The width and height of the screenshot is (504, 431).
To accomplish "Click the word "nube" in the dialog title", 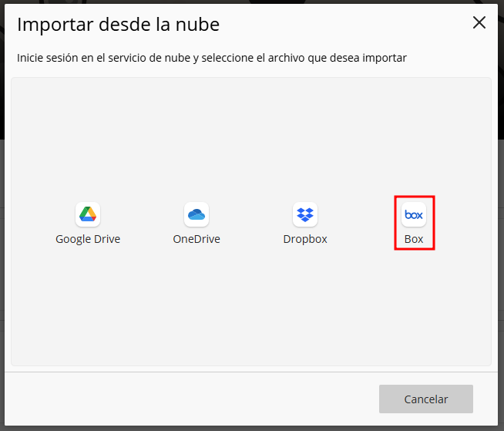I will (200, 25).
